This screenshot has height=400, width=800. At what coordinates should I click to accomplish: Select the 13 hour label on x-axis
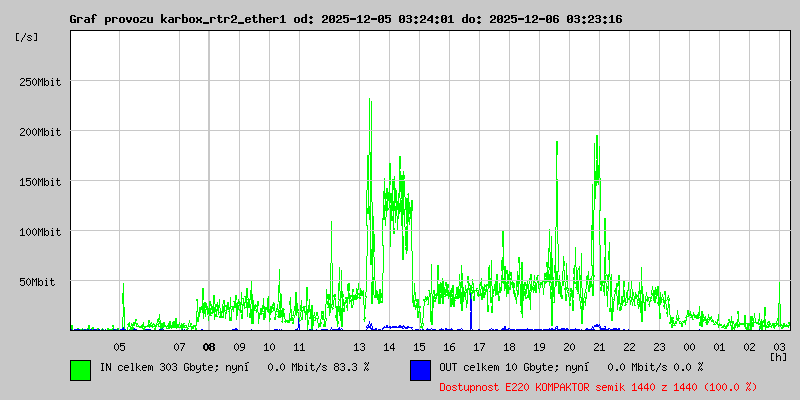click(360, 347)
